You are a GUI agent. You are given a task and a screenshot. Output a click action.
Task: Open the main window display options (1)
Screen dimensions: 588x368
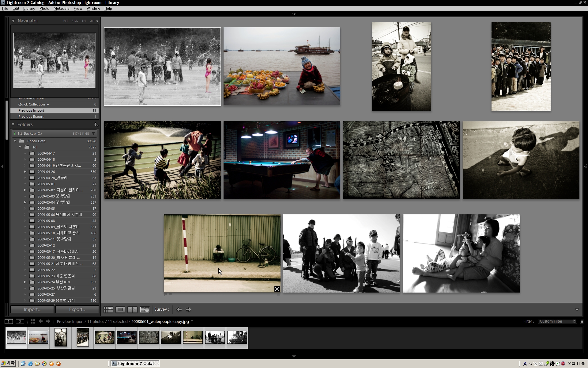pos(9,321)
